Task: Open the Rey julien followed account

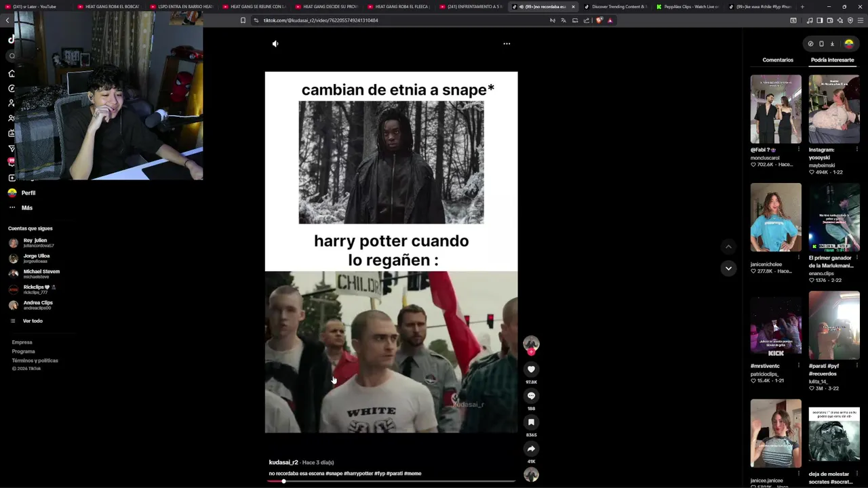Action: point(31,243)
